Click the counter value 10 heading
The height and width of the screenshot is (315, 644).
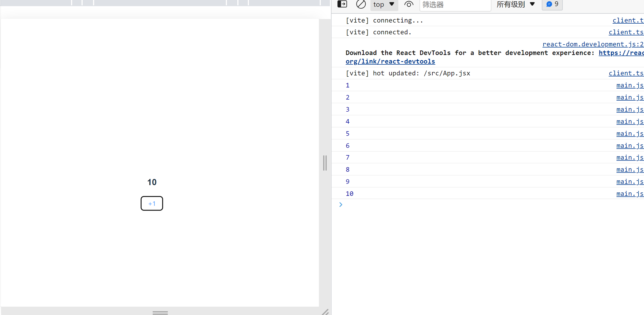coord(152,182)
